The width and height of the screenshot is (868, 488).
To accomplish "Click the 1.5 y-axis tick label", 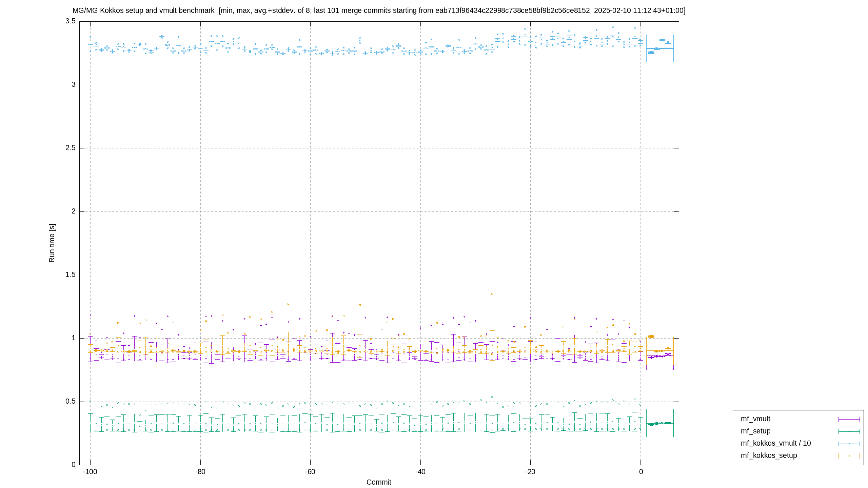I will 71,274.
